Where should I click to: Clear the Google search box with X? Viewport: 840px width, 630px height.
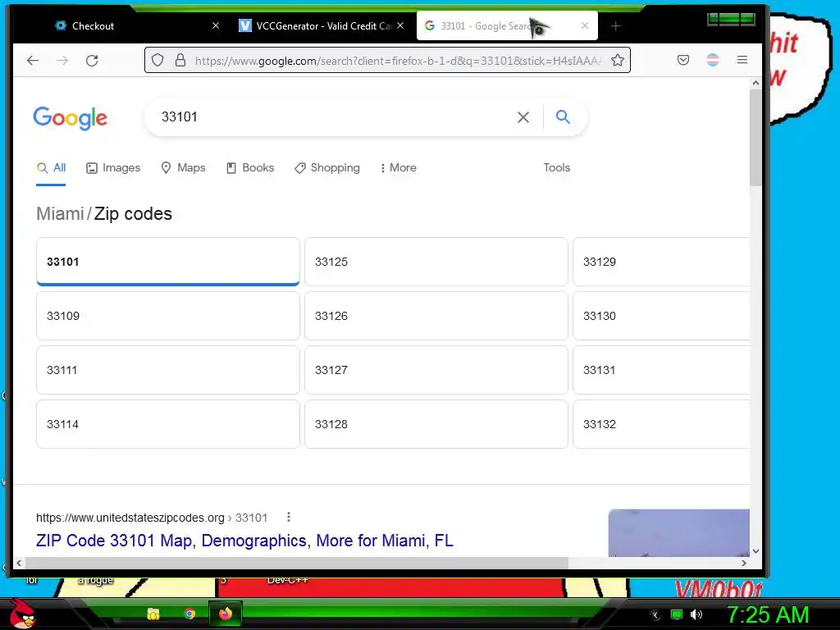coord(523,117)
